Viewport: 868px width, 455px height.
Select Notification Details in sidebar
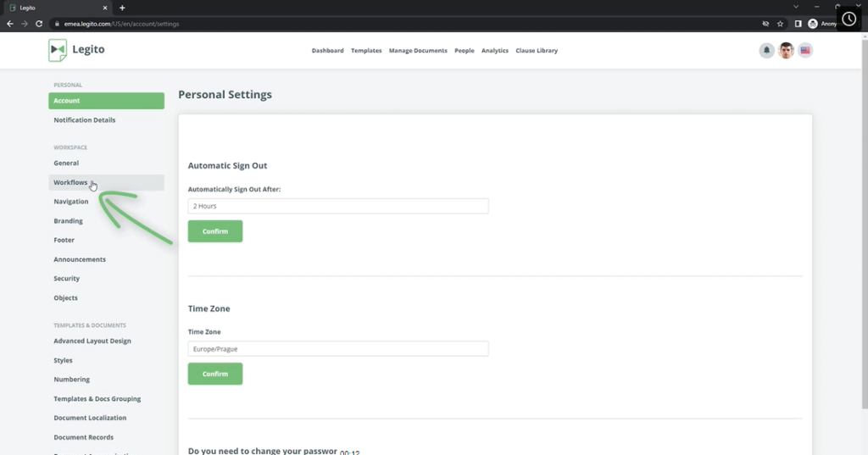(85, 120)
